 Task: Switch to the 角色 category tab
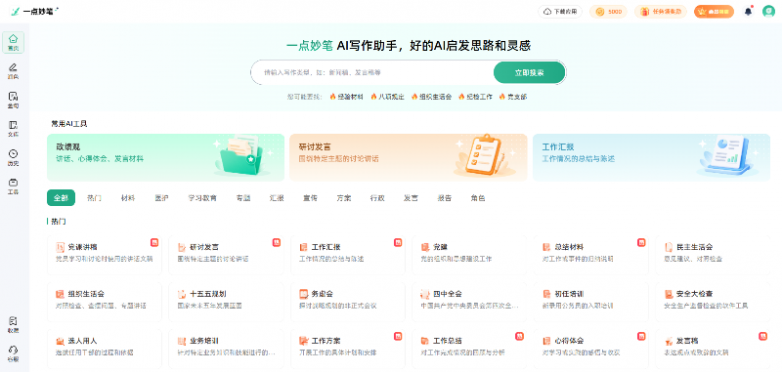pos(477,198)
